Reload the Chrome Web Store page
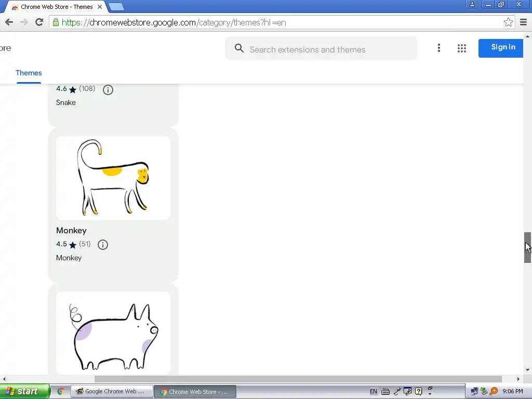The image size is (532, 399). (x=39, y=22)
